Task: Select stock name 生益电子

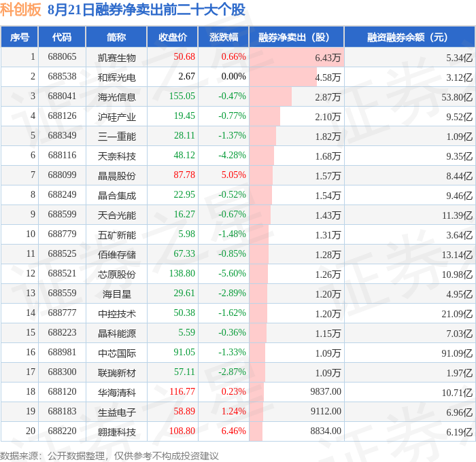Action: 116,412
